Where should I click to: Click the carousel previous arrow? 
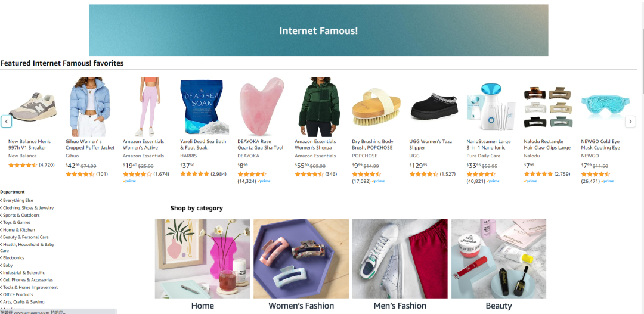(7, 122)
